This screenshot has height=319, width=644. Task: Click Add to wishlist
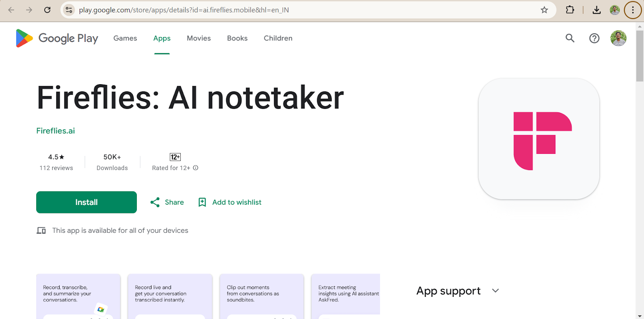[237, 202]
